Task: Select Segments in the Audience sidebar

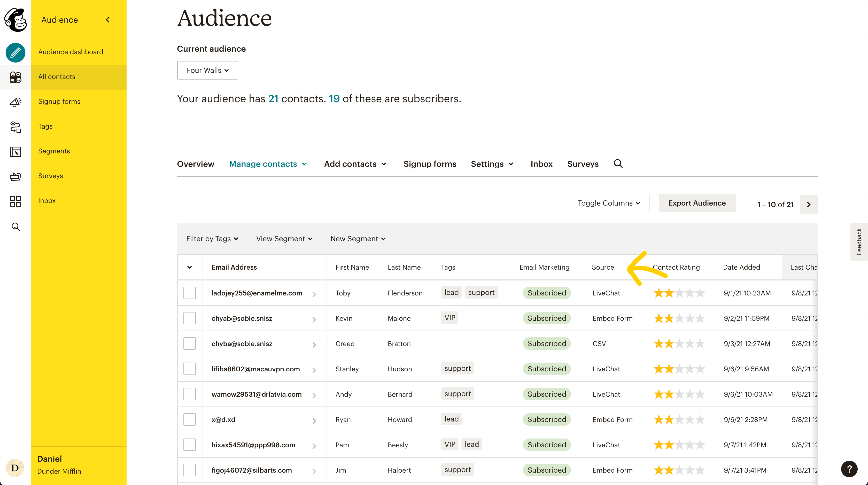Action: 54,151
